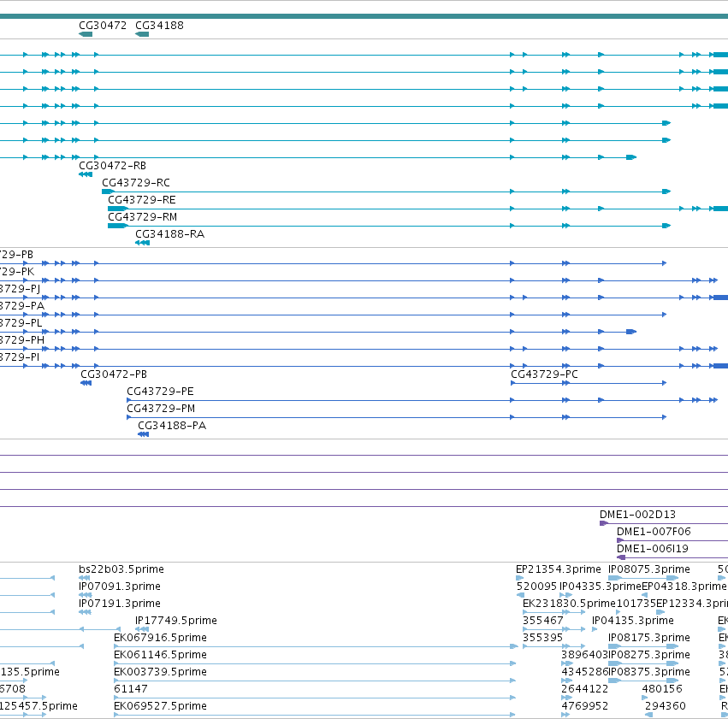Select the CG34188 gene label
This screenshot has height=719, width=728.
click(x=159, y=26)
